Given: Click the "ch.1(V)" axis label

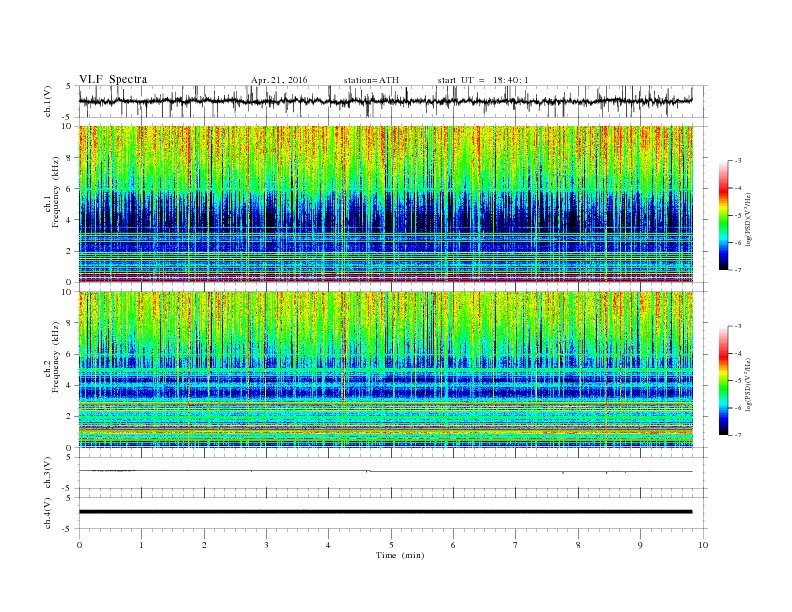Looking at the screenshot, I should [48, 103].
